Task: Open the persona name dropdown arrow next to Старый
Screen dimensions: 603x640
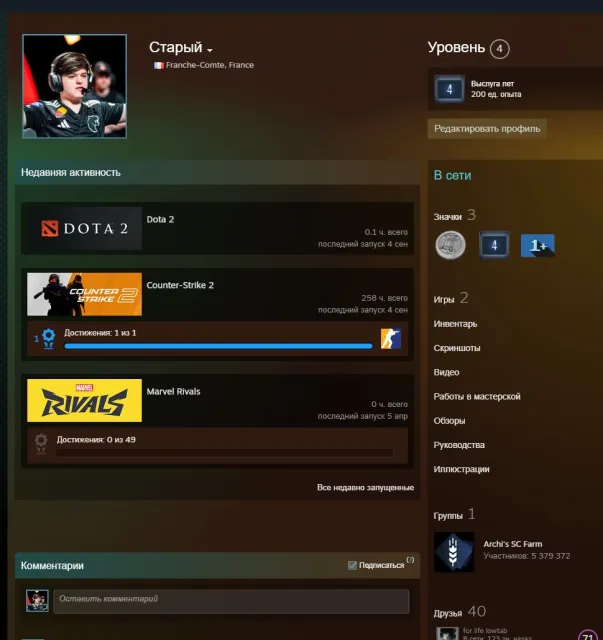Action: (x=210, y=50)
